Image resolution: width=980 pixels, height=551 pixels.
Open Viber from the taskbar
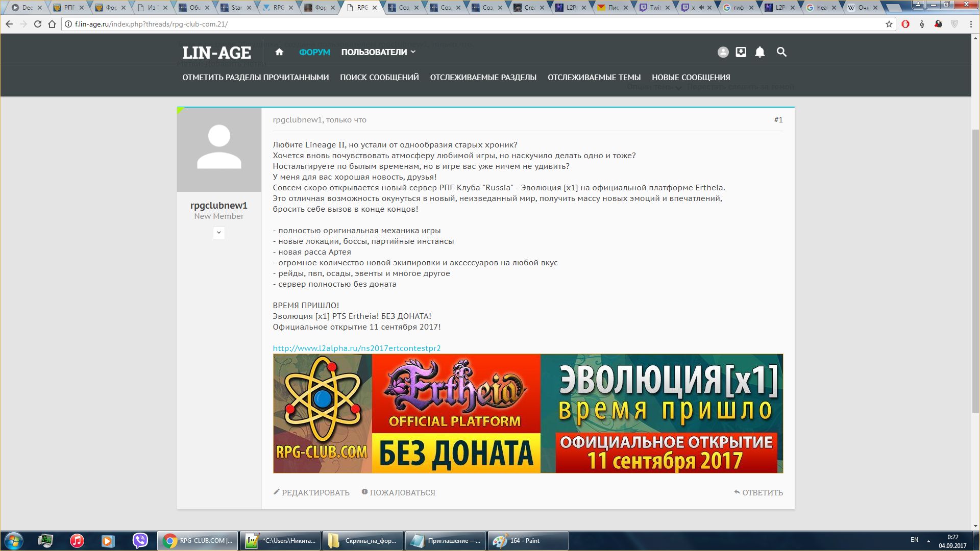pyautogui.click(x=140, y=541)
